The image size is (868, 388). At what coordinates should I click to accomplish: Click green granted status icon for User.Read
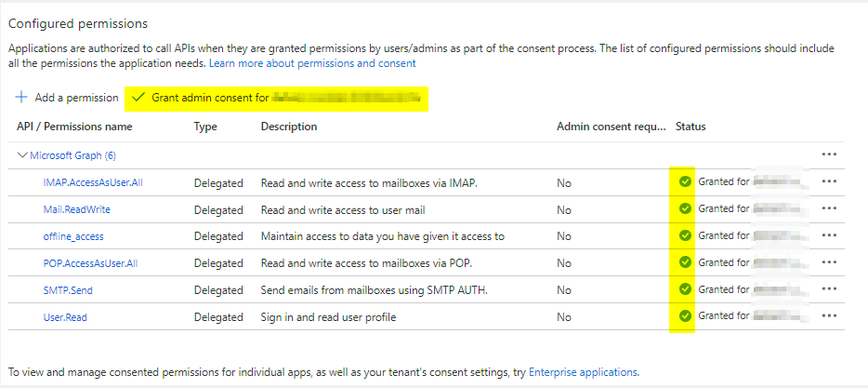point(685,317)
